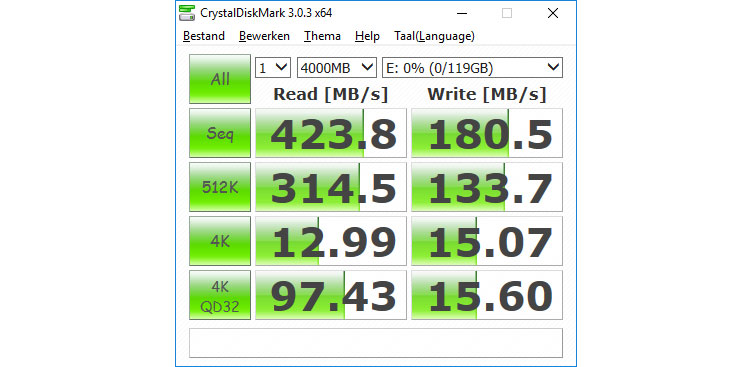Click the Read [MB/s] column header
752x367 pixels.
(x=330, y=95)
